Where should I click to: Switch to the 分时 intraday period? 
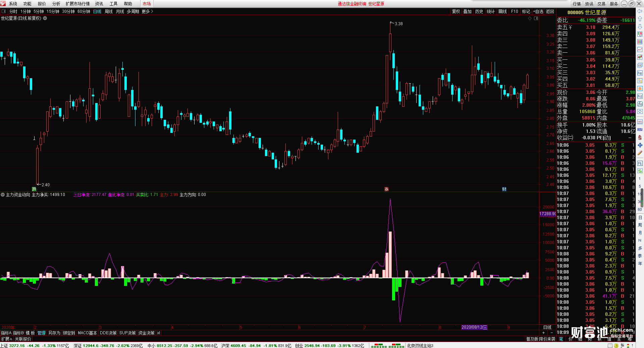click(13, 11)
